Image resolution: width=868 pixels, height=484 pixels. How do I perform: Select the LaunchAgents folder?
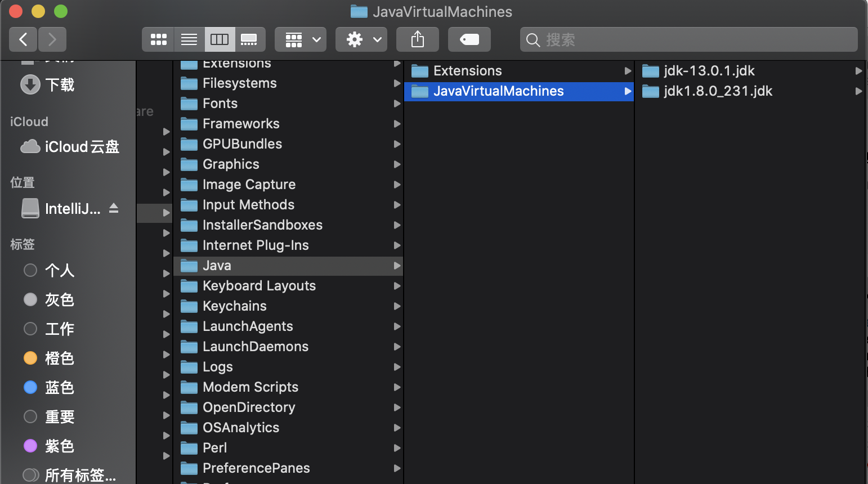(288, 326)
